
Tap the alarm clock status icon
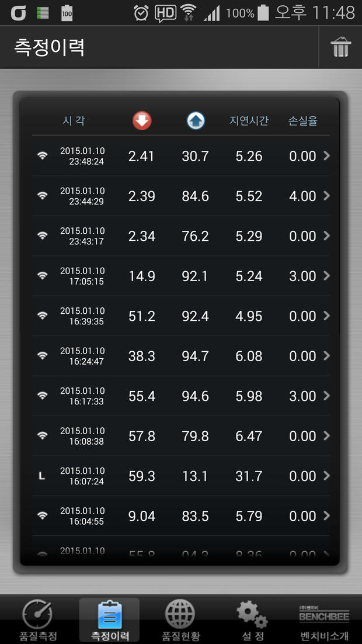[x=141, y=13]
